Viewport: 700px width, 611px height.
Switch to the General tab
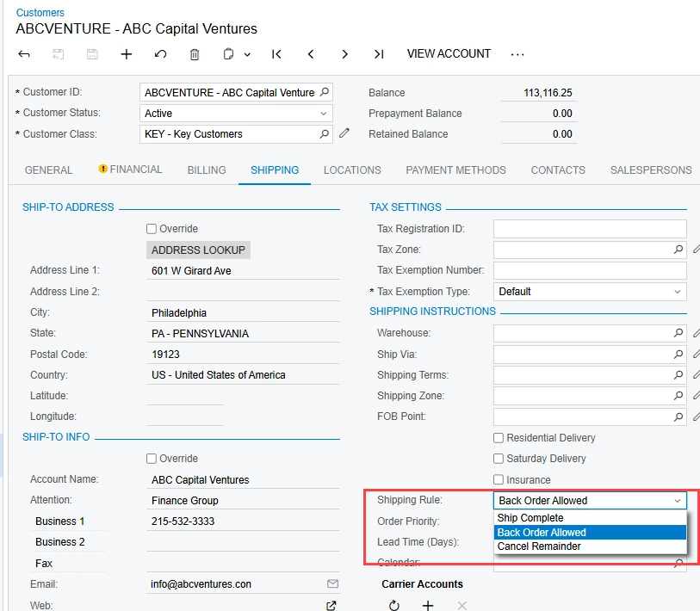[49, 170]
